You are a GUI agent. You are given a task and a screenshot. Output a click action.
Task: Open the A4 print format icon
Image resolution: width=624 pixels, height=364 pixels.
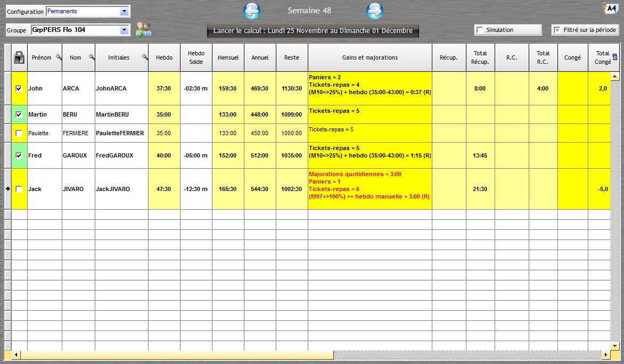[x=610, y=9]
